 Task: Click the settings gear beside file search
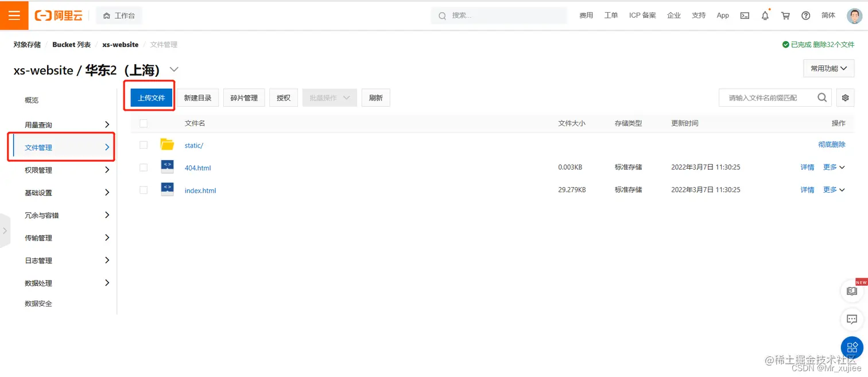click(x=845, y=98)
